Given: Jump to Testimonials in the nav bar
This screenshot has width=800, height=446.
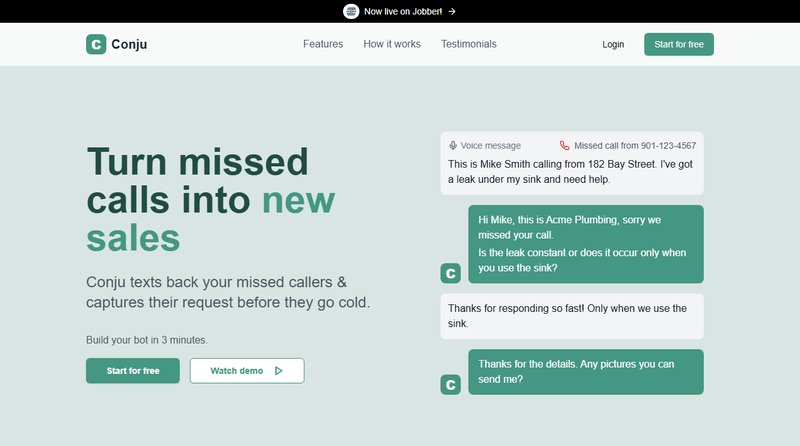Looking at the screenshot, I should 469,44.
